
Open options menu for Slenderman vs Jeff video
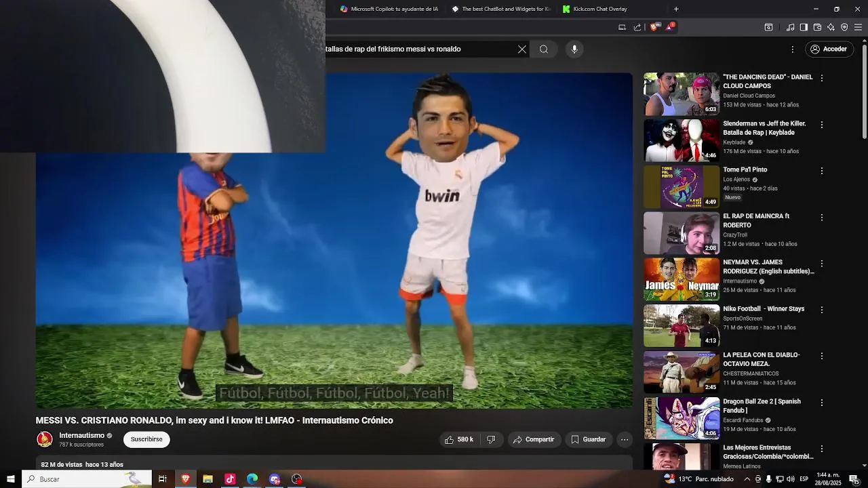coord(822,125)
